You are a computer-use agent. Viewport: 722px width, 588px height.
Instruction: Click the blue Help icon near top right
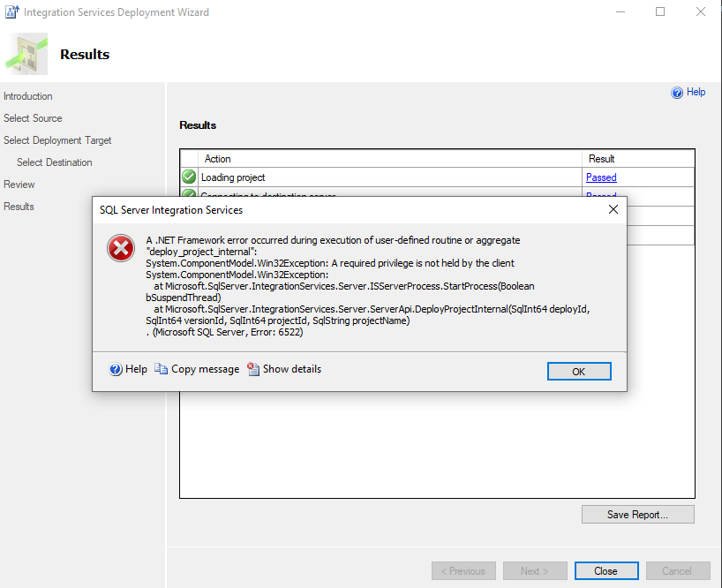[676, 92]
